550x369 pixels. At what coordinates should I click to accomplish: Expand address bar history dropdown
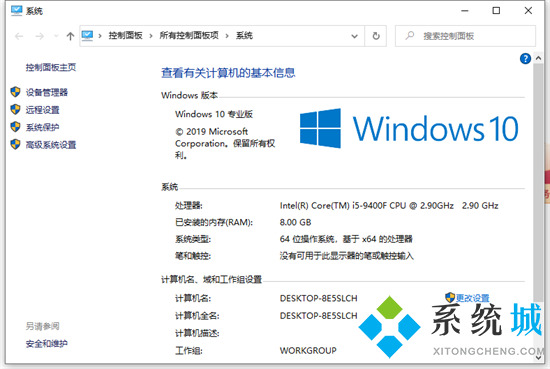tap(355, 36)
